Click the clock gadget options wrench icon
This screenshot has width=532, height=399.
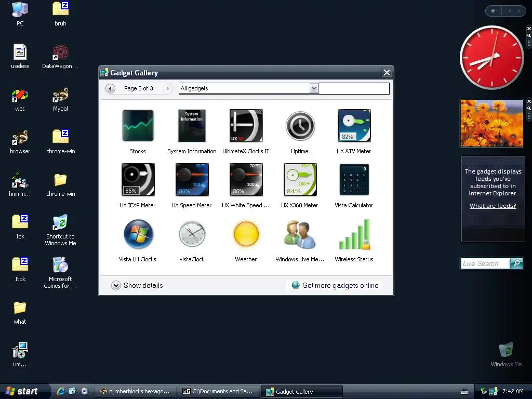click(529, 35)
